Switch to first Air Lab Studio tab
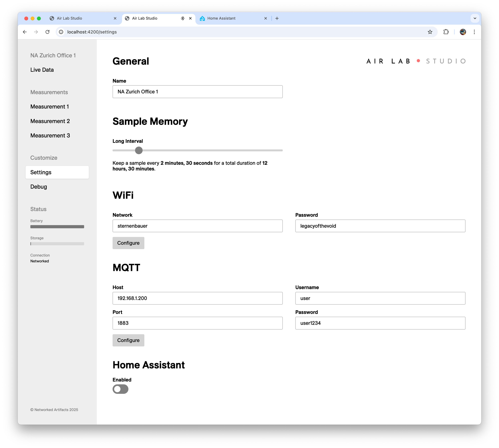 (70, 18)
